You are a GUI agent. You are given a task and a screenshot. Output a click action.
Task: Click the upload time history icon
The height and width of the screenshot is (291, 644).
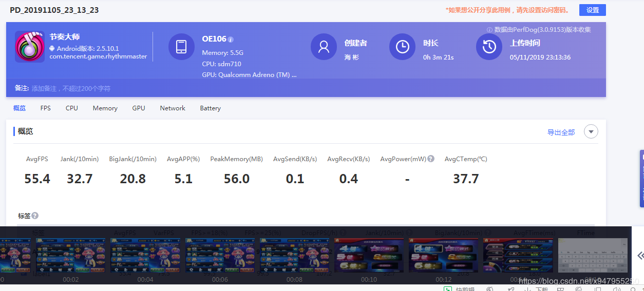(x=489, y=47)
